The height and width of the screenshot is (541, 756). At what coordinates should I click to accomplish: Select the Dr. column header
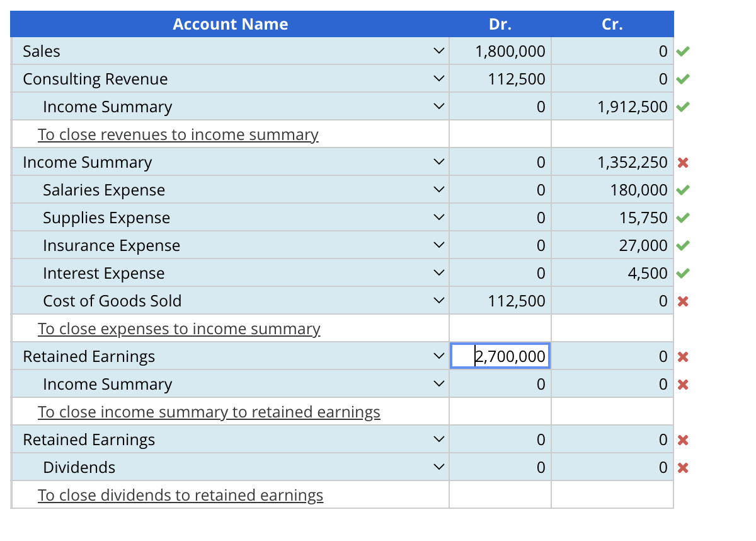[x=500, y=24]
